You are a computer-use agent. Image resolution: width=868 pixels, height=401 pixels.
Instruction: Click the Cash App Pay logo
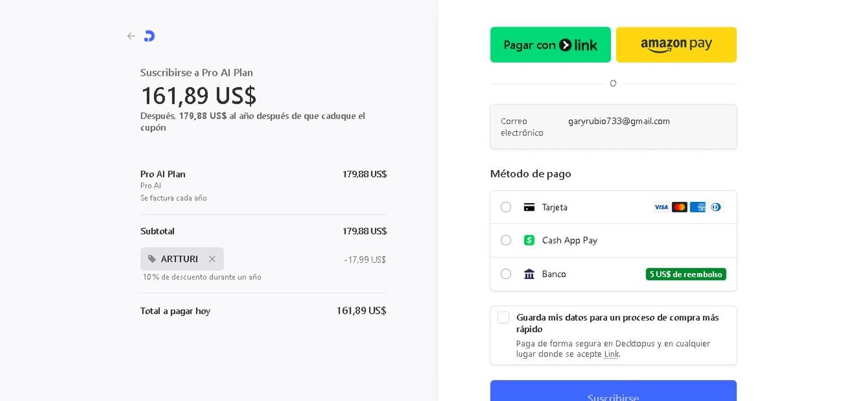529,240
